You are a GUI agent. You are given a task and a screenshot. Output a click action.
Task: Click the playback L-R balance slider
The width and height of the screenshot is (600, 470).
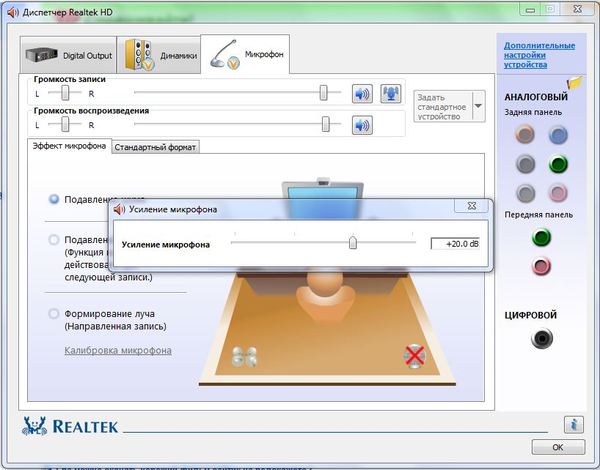click(x=65, y=124)
